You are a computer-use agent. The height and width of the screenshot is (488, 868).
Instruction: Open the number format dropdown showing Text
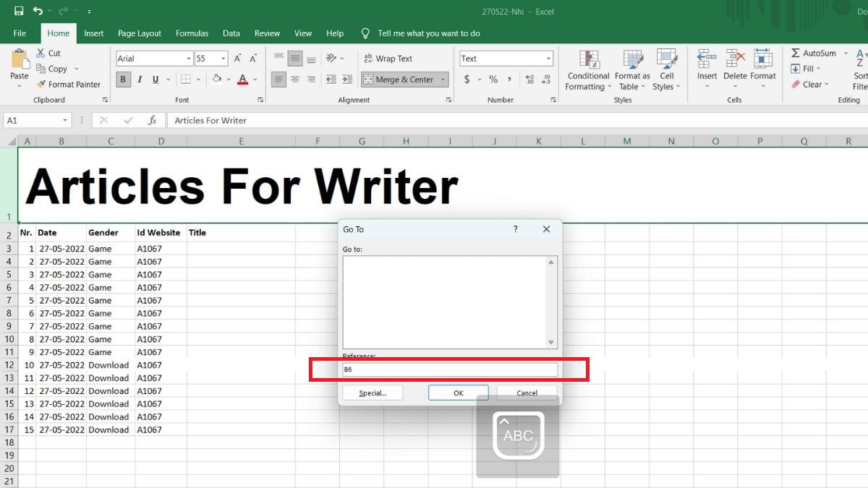point(548,58)
